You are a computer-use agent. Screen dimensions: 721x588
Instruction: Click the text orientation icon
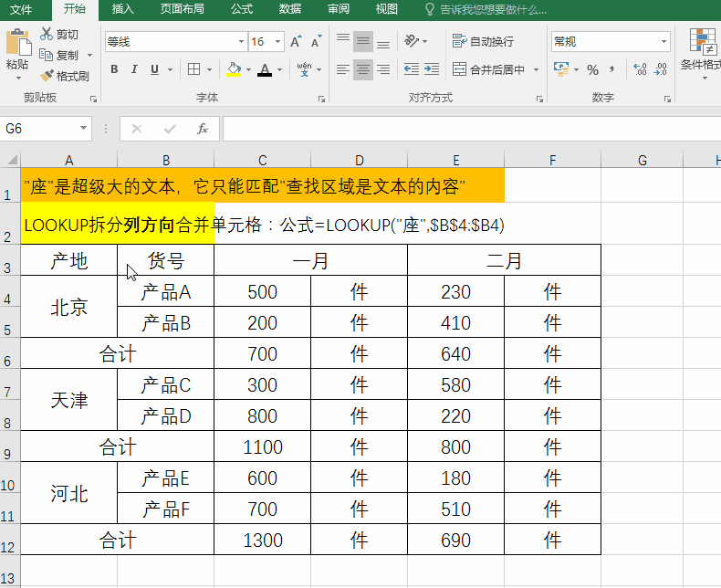(412, 41)
